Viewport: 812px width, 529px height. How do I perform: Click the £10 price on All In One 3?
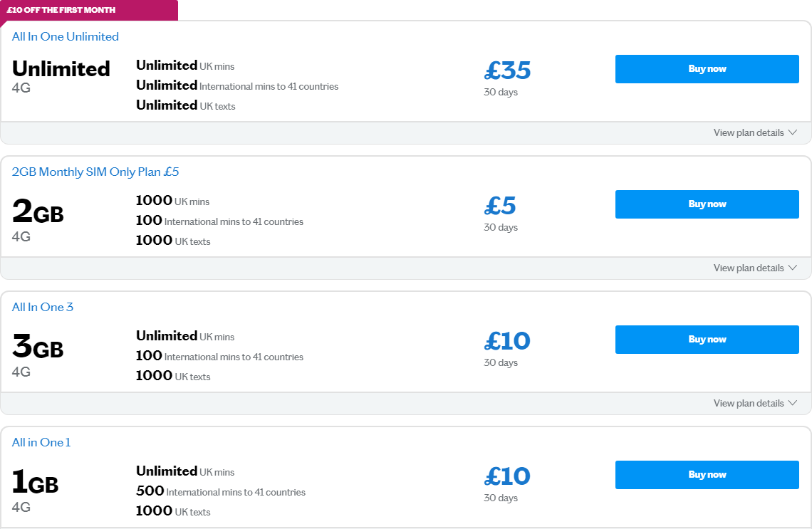coord(507,341)
